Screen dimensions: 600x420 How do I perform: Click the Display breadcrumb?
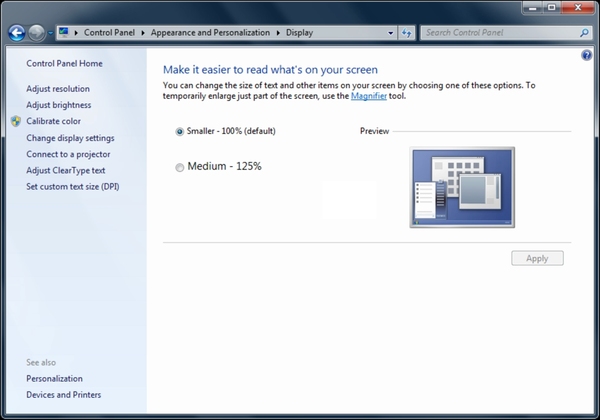[x=299, y=33]
